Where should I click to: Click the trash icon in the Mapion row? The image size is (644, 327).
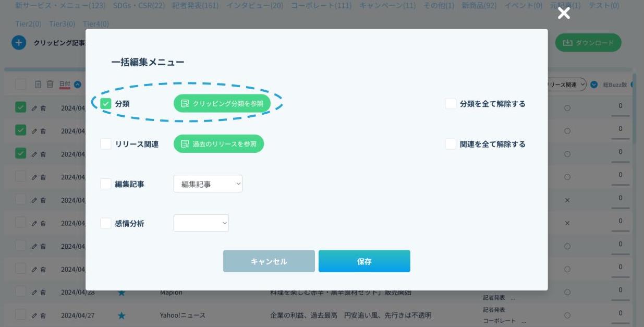coord(43,293)
